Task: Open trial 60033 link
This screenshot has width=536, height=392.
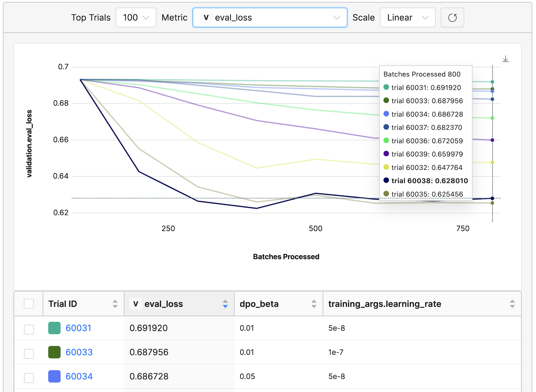Action: pyautogui.click(x=79, y=352)
